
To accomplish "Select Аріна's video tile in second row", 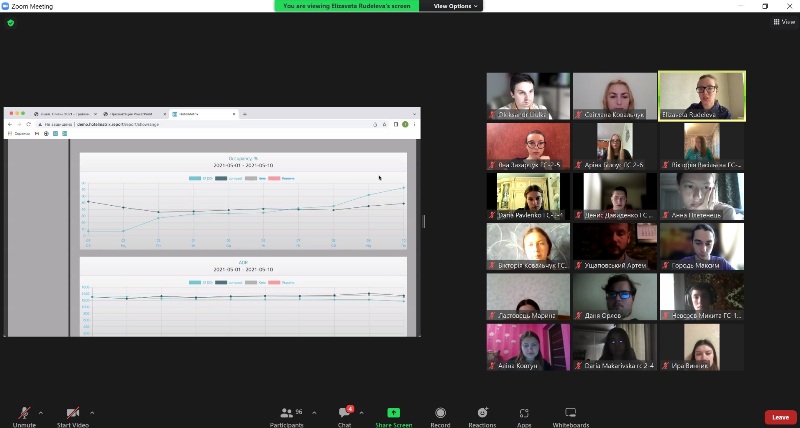I will (615, 146).
